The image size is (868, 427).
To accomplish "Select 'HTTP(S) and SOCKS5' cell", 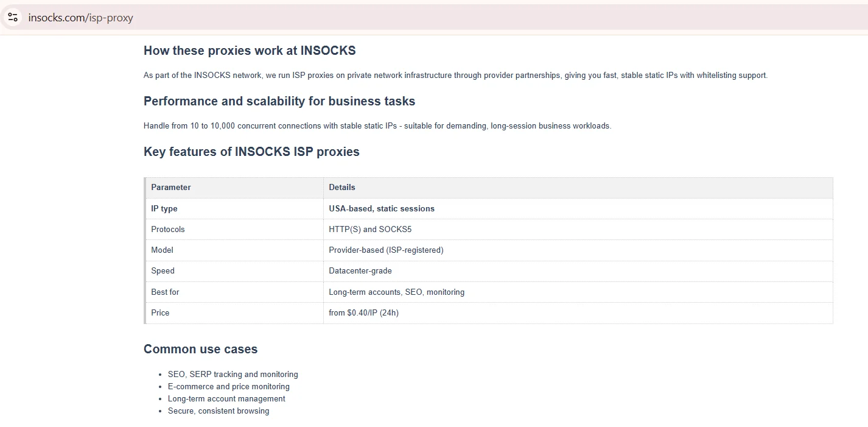I will pyautogui.click(x=578, y=230).
